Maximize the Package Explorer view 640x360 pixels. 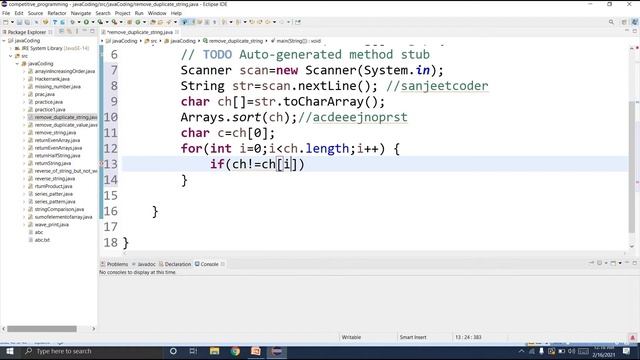(x=92, y=31)
